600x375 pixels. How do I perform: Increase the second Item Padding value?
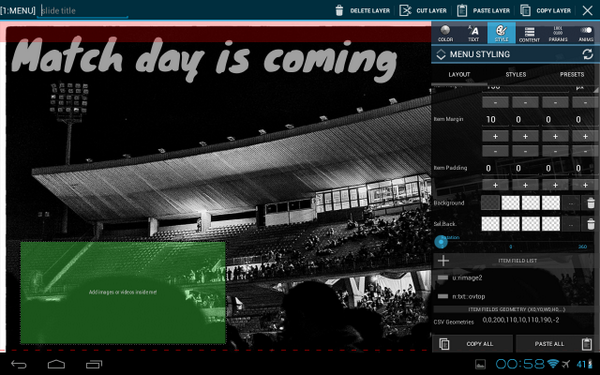coord(525,185)
